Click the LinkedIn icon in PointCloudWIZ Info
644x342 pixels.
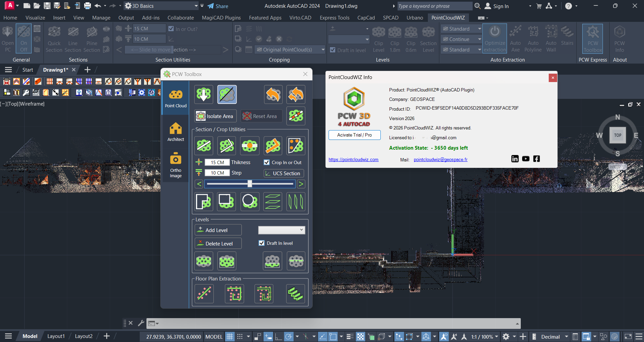[x=515, y=159]
